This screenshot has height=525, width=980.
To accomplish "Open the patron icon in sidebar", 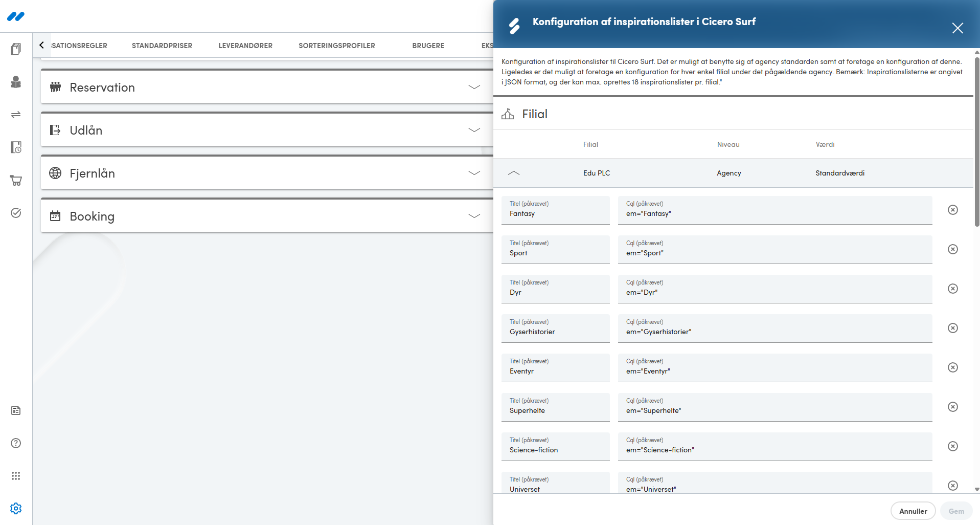I will pyautogui.click(x=16, y=82).
